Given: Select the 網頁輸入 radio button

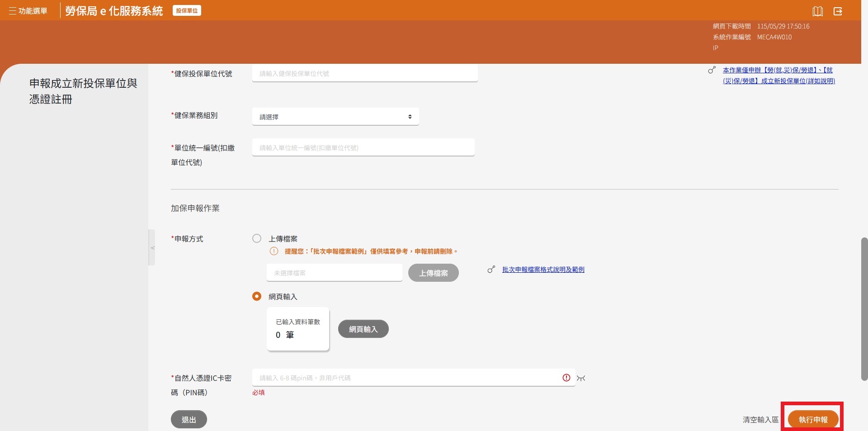Looking at the screenshot, I should (257, 296).
